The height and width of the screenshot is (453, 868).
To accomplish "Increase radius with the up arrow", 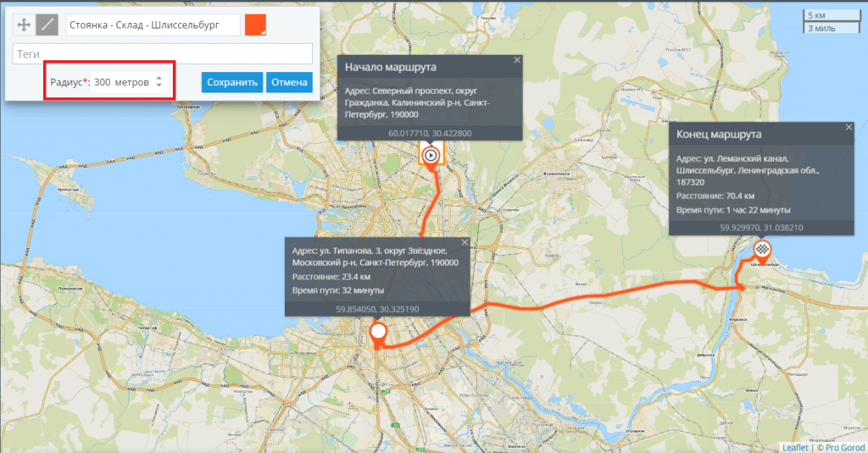I will (x=159, y=78).
